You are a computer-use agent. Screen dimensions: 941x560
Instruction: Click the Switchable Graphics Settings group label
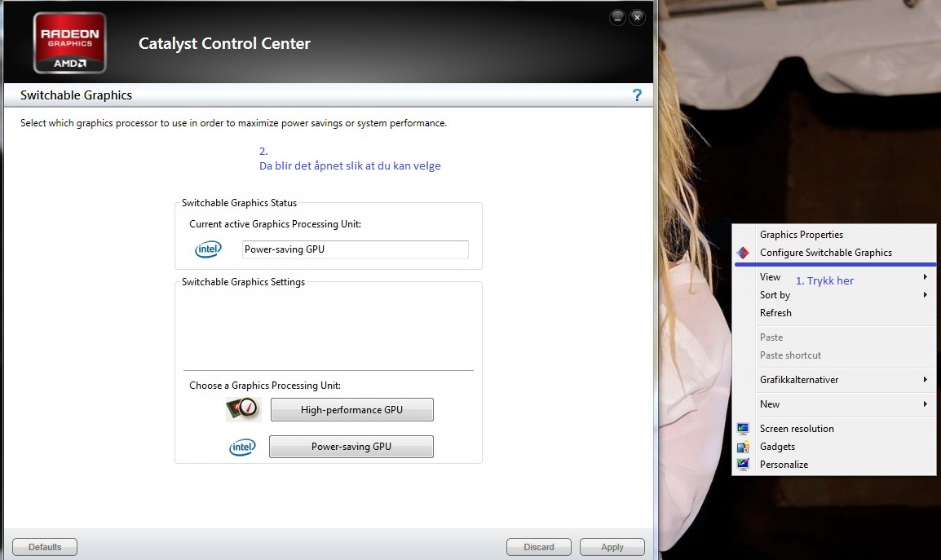click(243, 282)
